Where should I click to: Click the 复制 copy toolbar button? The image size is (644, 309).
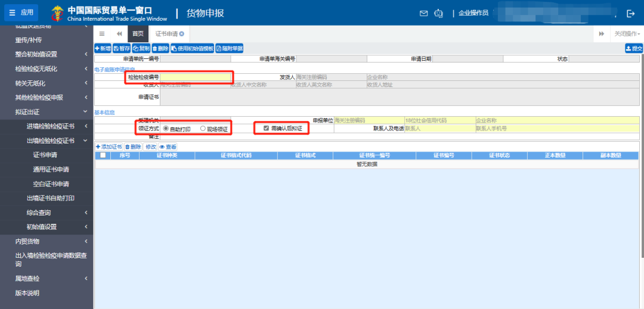(141, 48)
